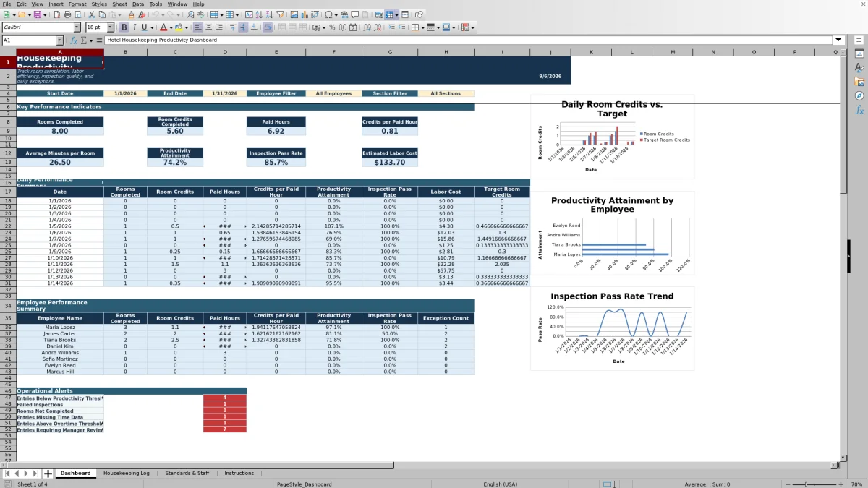
Task: Open Print Preview from toolbar
Action: click(x=77, y=14)
